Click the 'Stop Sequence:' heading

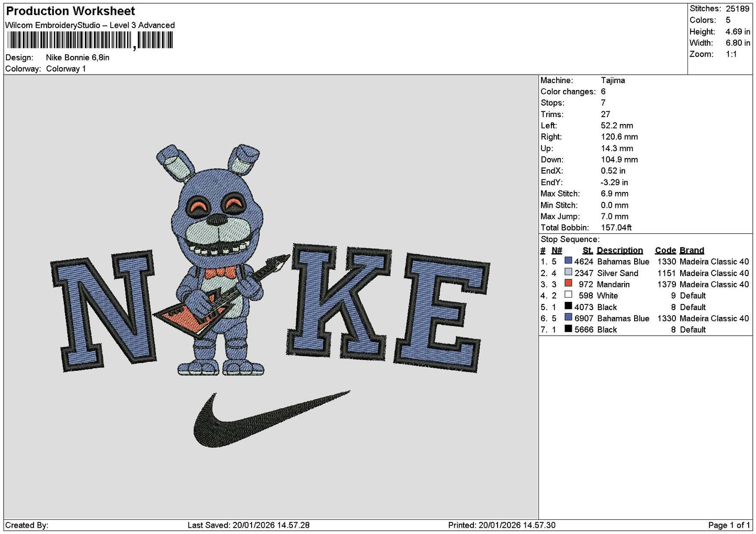(570, 239)
